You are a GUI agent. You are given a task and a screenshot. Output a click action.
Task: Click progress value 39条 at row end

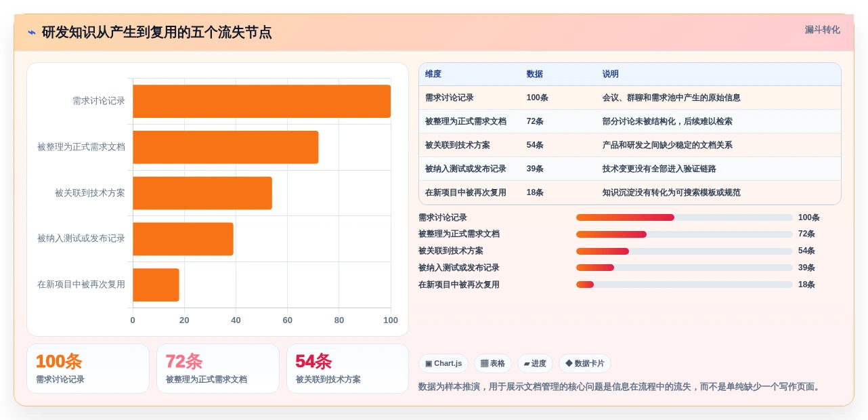806,268
